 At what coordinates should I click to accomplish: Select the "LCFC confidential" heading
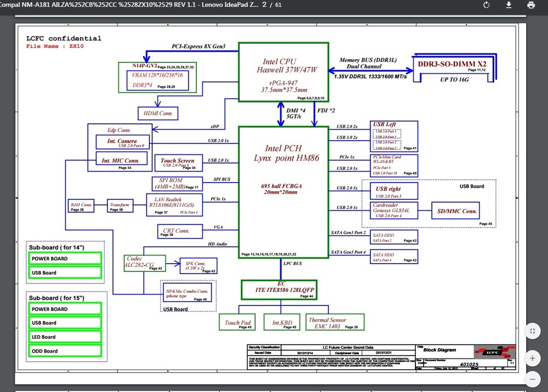[64, 38]
